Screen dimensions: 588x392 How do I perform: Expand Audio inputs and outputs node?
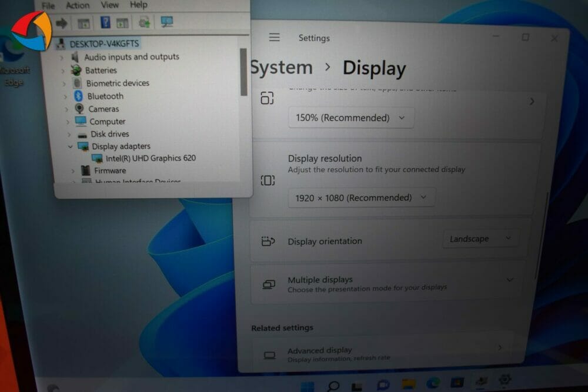(62, 58)
